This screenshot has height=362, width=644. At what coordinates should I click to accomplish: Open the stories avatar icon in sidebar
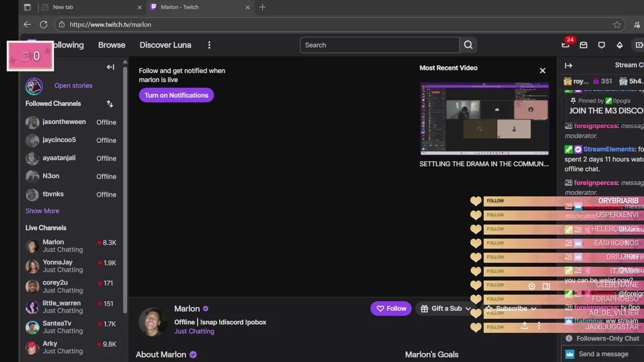pos(34,86)
